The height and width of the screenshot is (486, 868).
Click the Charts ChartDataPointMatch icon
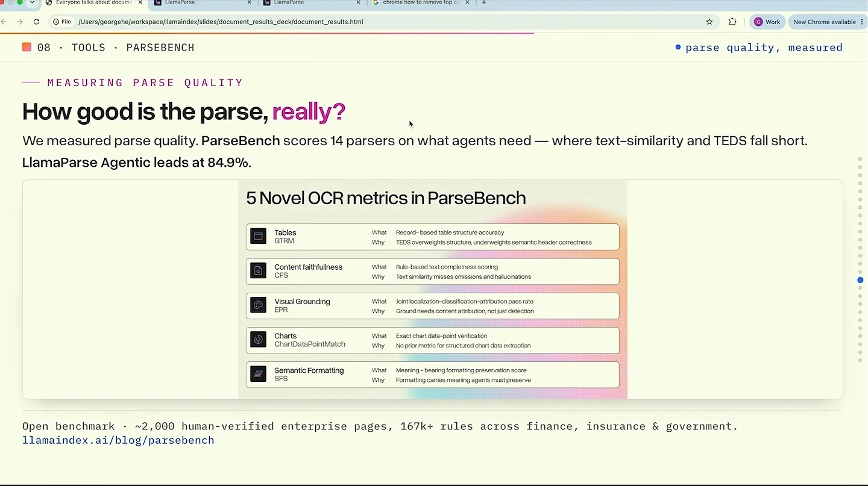coord(258,340)
